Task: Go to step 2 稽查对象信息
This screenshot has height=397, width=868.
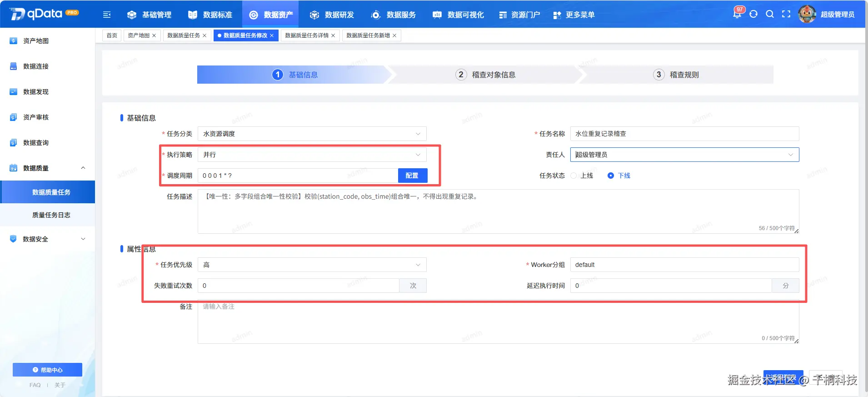Action: (485, 75)
